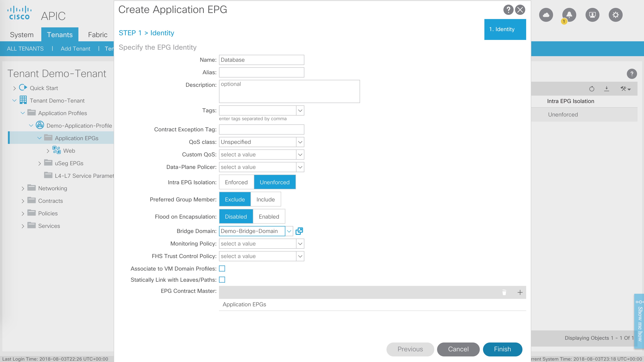
Task: Click the Finish button
Action: point(502,349)
